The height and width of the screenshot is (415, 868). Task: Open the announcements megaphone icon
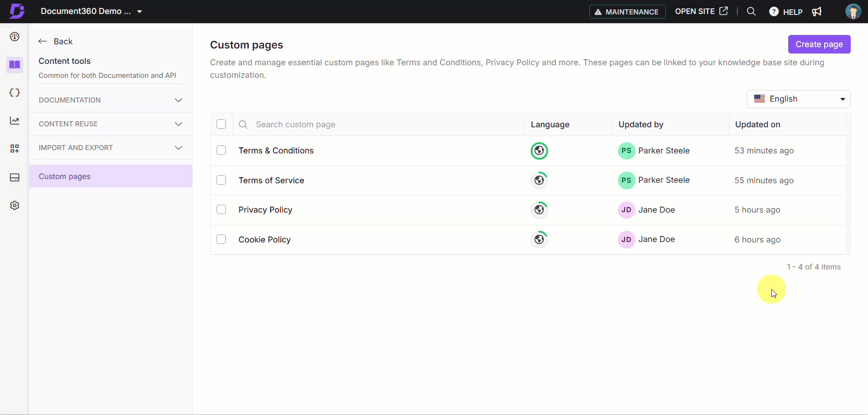[x=817, y=12]
